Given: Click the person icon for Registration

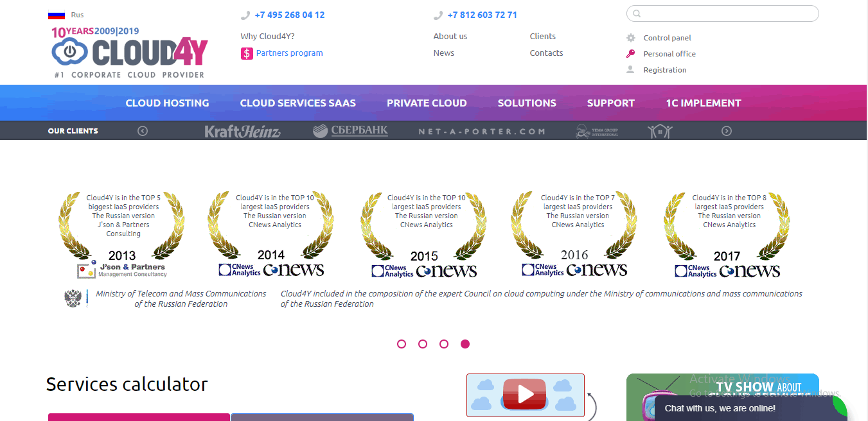Looking at the screenshot, I should [631, 70].
